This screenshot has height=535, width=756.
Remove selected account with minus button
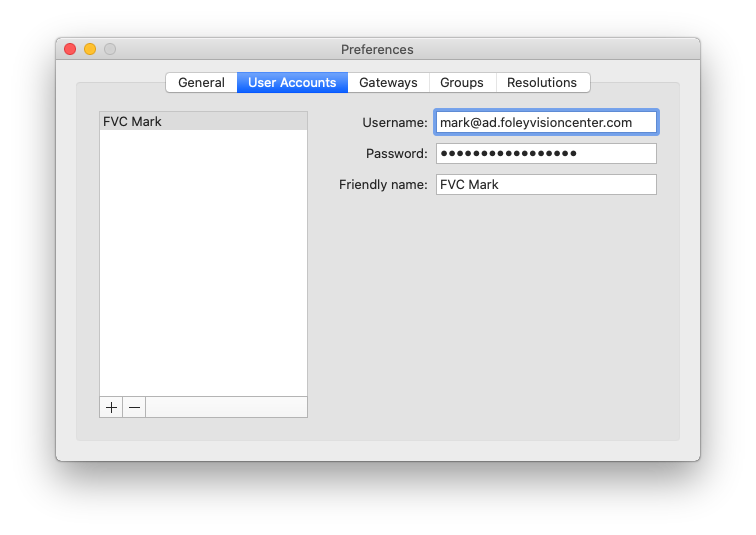tap(134, 407)
